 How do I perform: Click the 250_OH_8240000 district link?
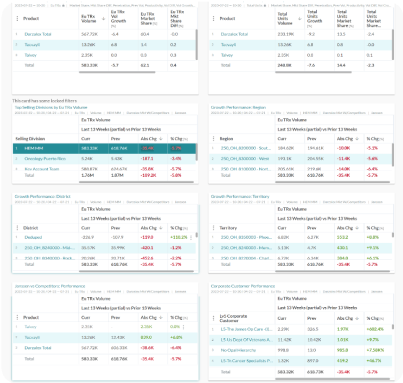[x=50, y=248]
